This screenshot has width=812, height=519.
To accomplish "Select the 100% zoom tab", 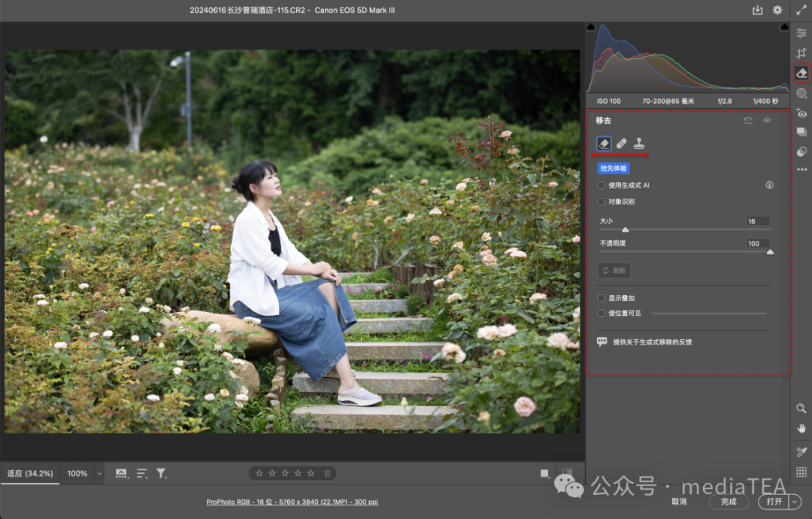I will click(77, 473).
